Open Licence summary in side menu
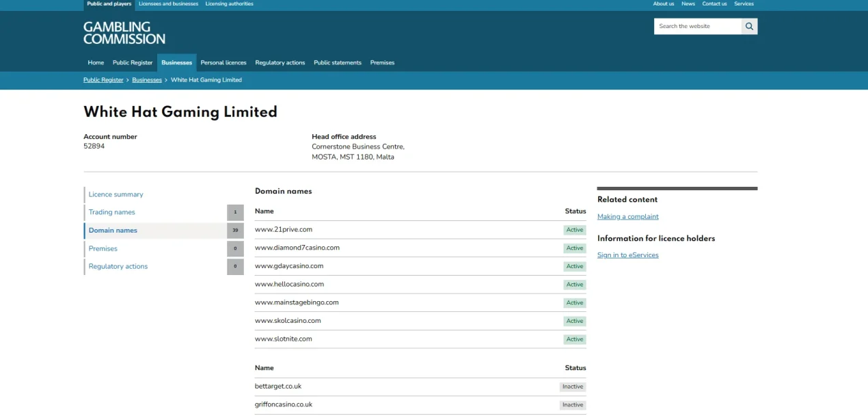The height and width of the screenshot is (416, 868). (x=116, y=194)
